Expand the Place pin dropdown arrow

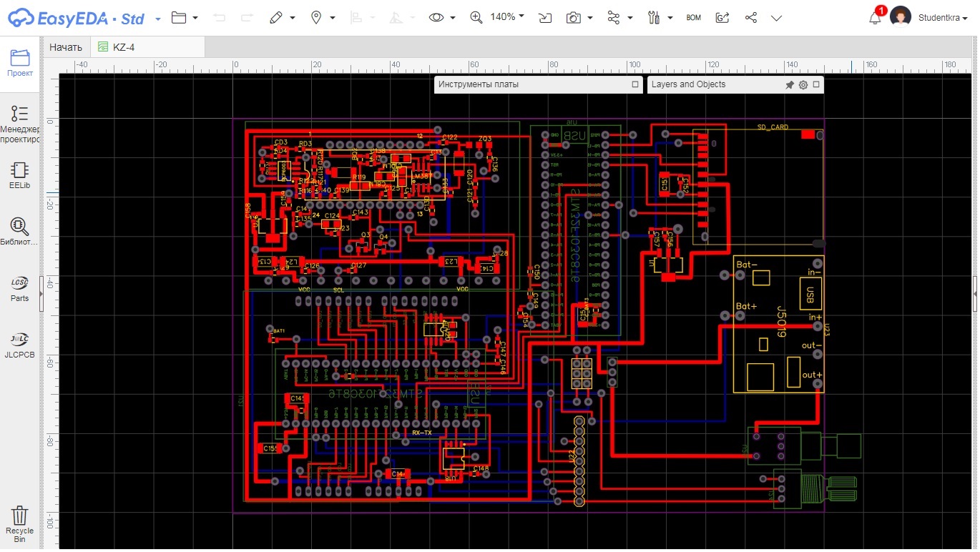coord(333,18)
